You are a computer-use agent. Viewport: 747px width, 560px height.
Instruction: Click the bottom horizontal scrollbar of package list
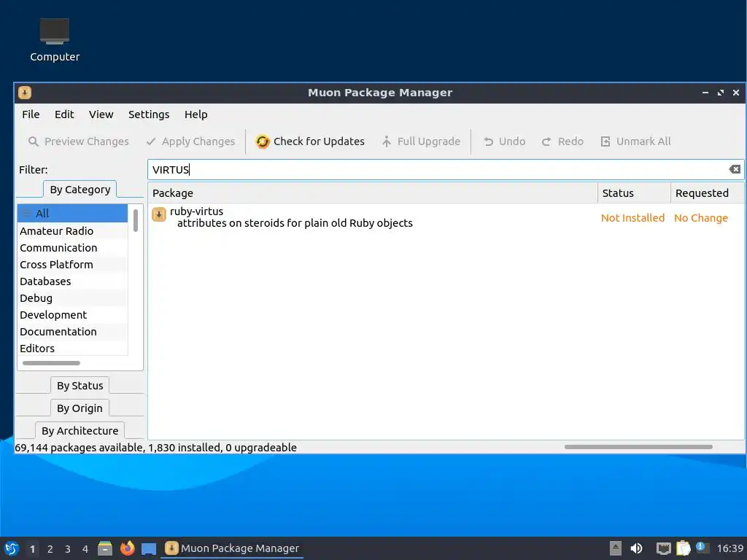pyautogui.click(x=638, y=447)
